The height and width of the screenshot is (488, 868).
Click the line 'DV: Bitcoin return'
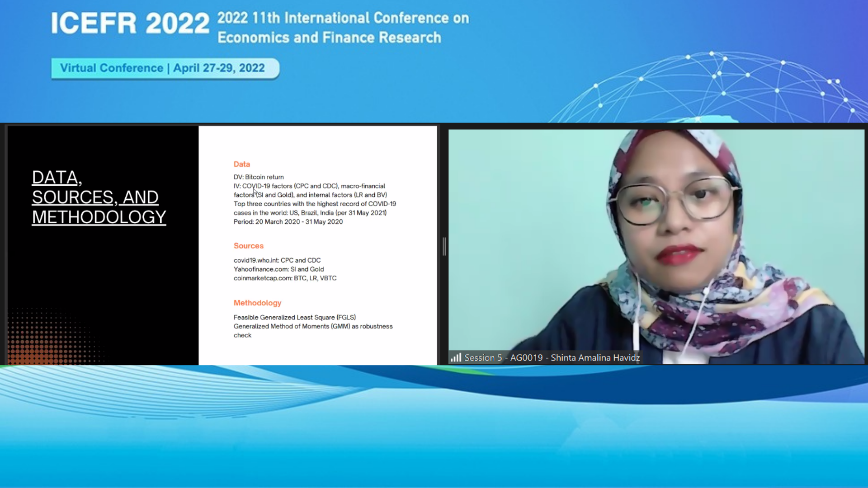(259, 177)
